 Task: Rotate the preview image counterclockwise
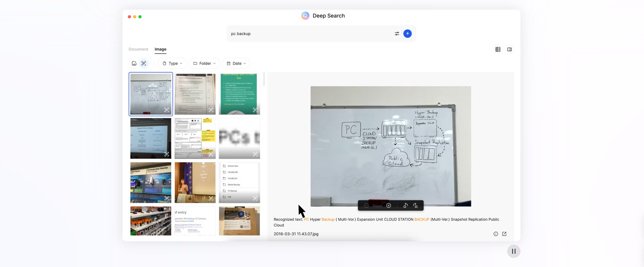405,206
